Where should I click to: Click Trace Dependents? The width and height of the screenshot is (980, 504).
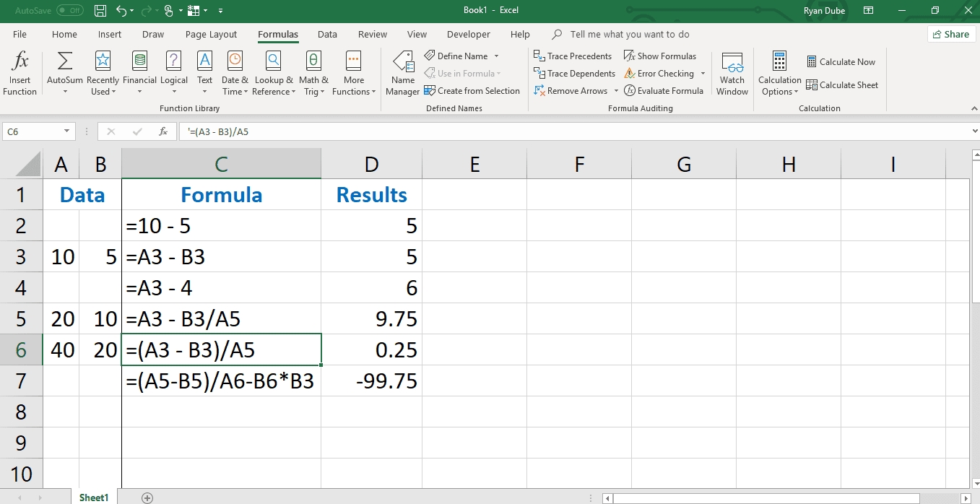(x=575, y=73)
